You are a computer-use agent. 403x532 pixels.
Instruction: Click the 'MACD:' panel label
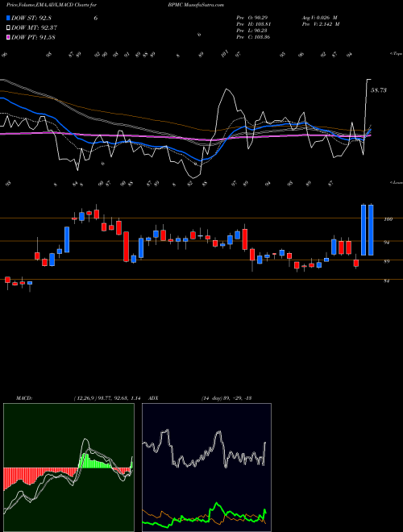click(23, 398)
